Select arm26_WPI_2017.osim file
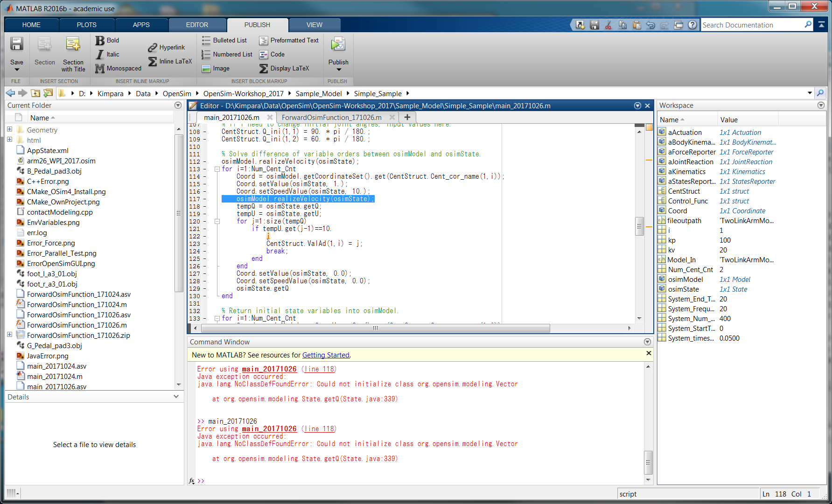The image size is (832, 504). 61,161
